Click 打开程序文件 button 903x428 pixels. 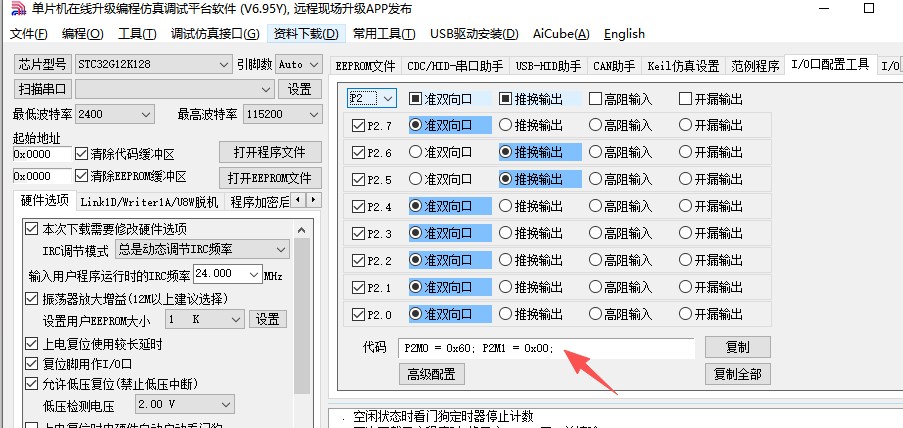[270, 153]
